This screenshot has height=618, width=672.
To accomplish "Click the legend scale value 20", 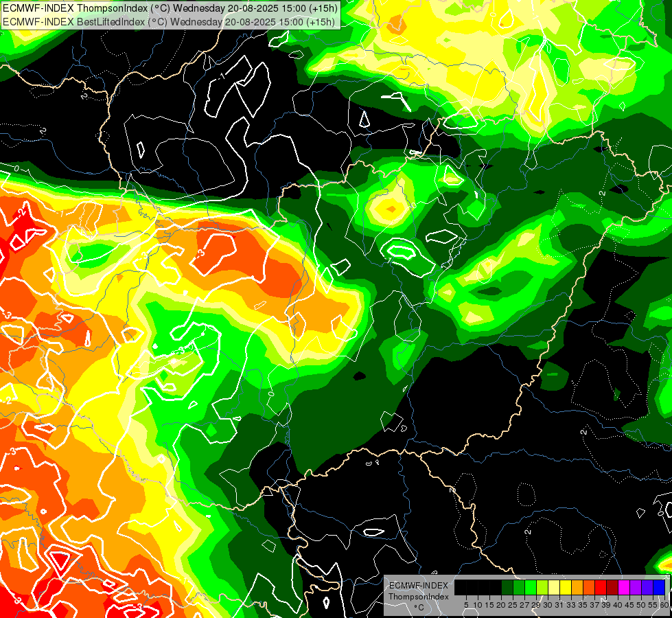I will pos(502,605).
